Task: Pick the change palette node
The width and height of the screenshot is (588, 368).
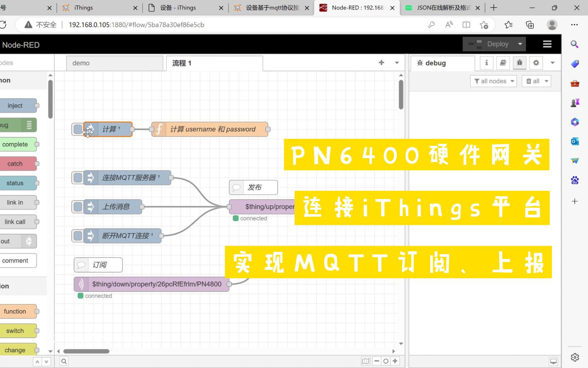Action: [x=18, y=350]
